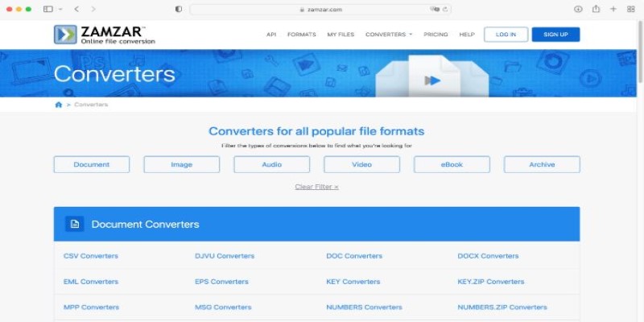The height and width of the screenshot is (322, 644).
Task: Go forward with the Safari forward arrow
Action: [93, 9]
